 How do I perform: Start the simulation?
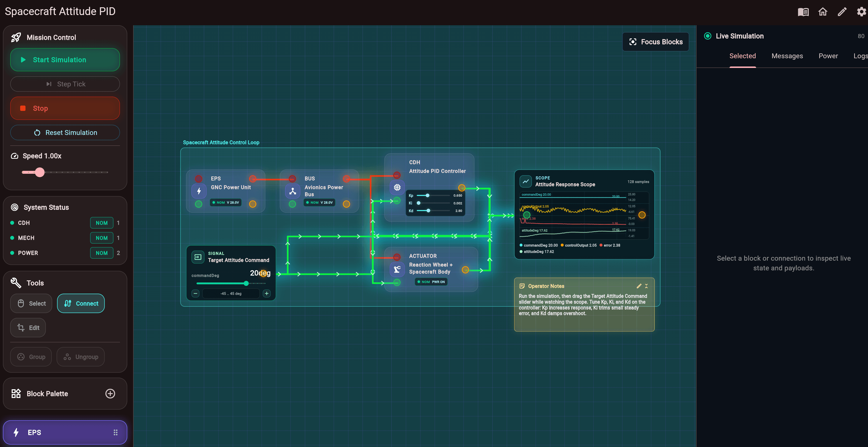pyautogui.click(x=65, y=60)
